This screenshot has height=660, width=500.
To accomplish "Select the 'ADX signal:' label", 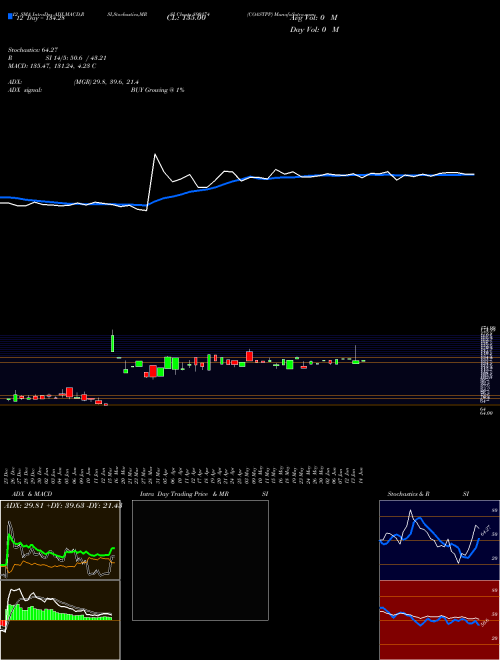I will click(x=25, y=90).
